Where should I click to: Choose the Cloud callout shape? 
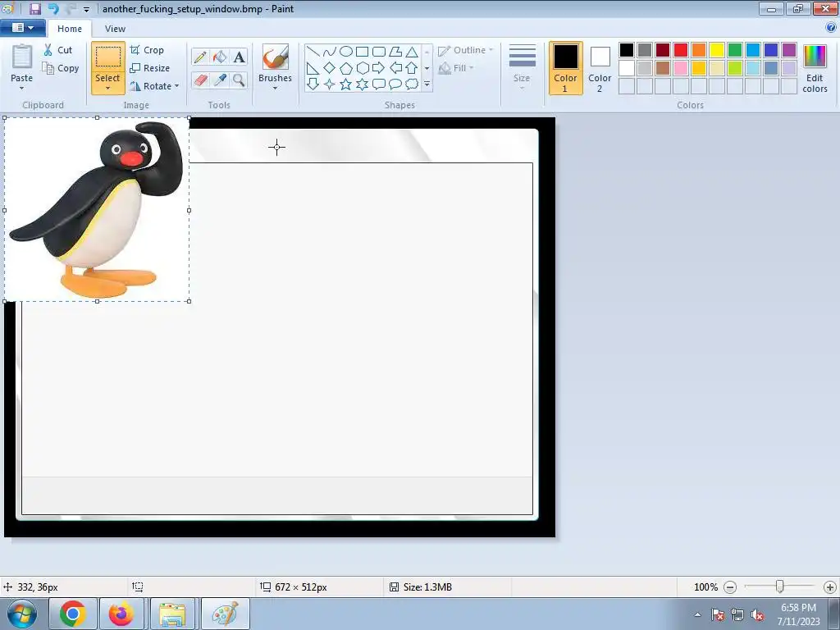click(x=412, y=84)
